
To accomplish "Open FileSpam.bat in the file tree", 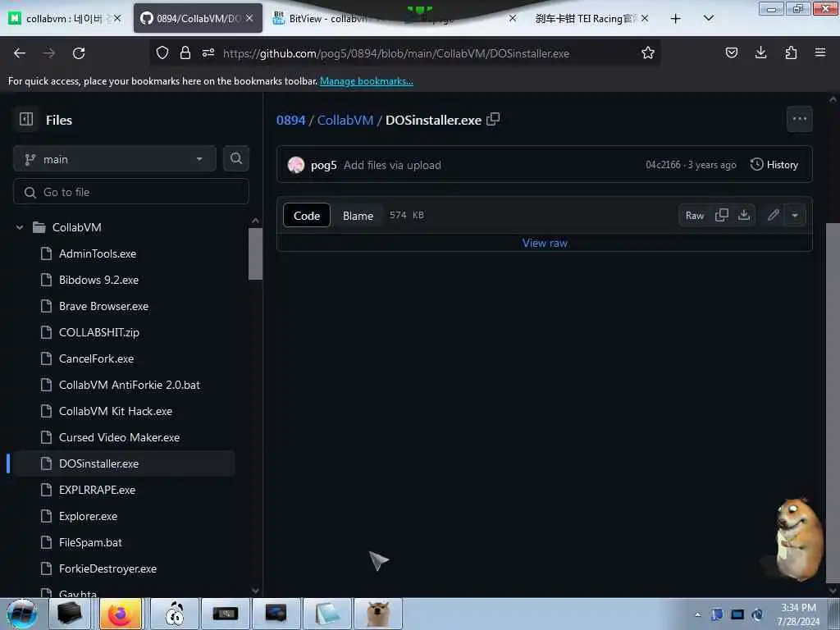I will pyautogui.click(x=90, y=543).
